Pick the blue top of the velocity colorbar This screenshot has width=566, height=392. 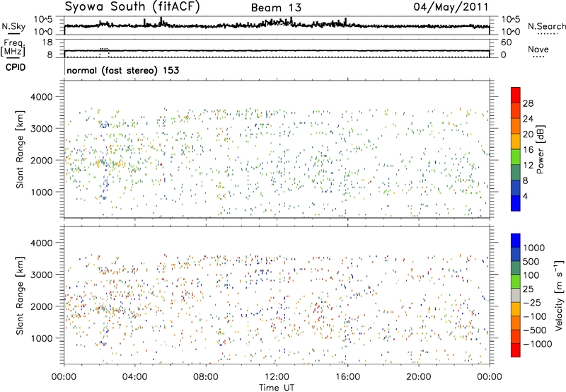pyautogui.click(x=516, y=240)
